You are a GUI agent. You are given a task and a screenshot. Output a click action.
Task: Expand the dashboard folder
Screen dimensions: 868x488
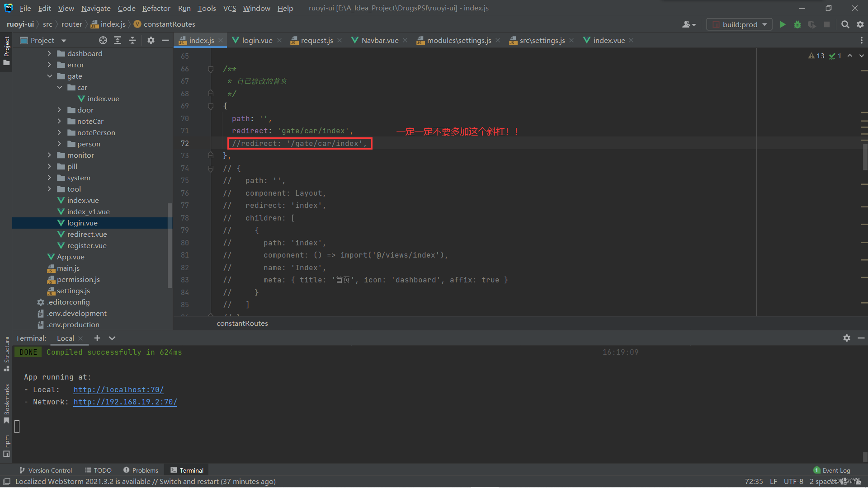click(49, 53)
